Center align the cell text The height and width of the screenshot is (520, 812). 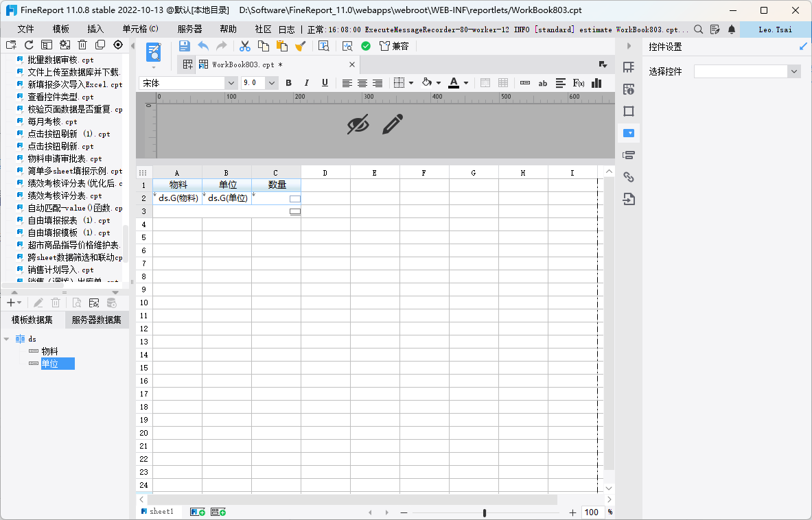[x=362, y=83]
